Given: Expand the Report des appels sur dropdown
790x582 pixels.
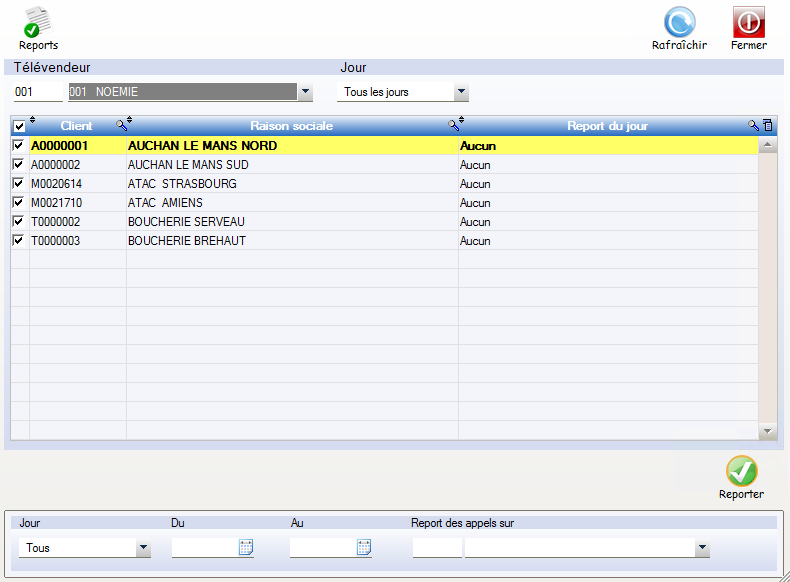Looking at the screenshot, I should [702, 548].
